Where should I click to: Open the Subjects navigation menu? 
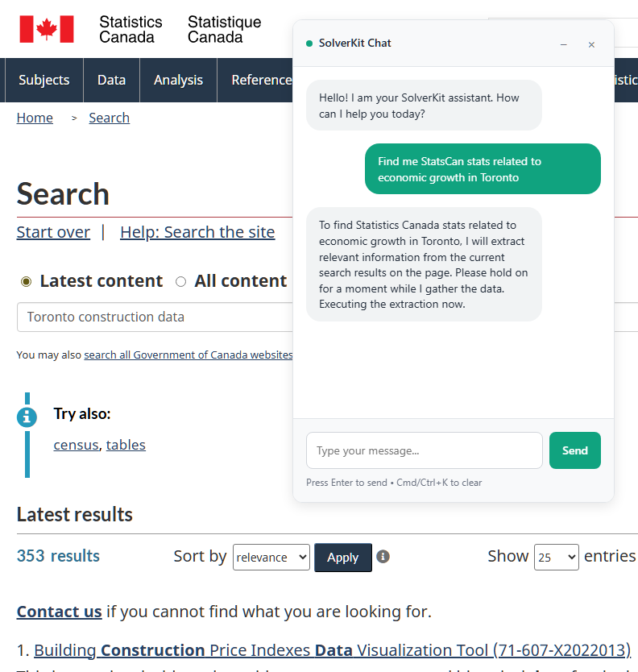tap(43, 80)
